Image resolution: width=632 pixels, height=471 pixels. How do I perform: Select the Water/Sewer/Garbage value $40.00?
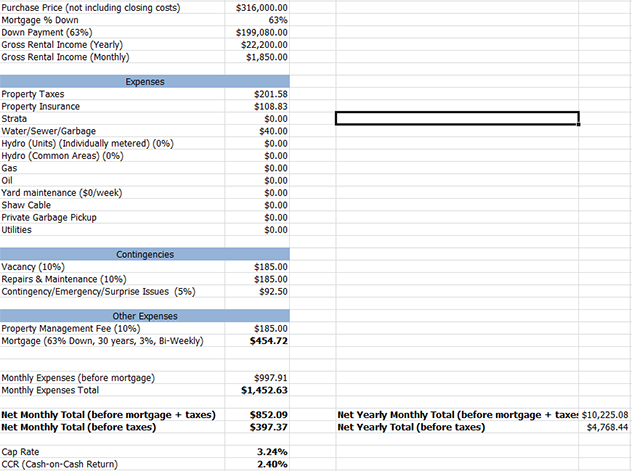[x=273, y=131]
